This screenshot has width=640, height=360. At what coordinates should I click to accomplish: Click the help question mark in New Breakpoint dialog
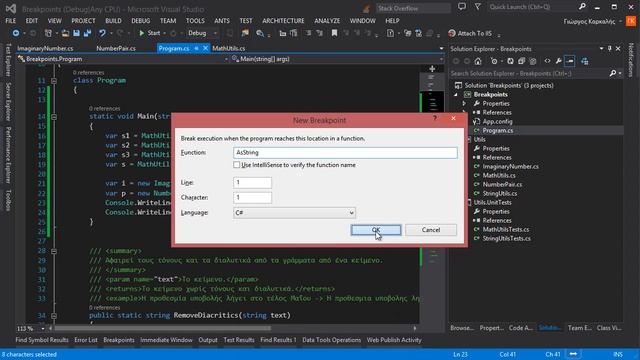pyautogui.click(x=435, y=118)
